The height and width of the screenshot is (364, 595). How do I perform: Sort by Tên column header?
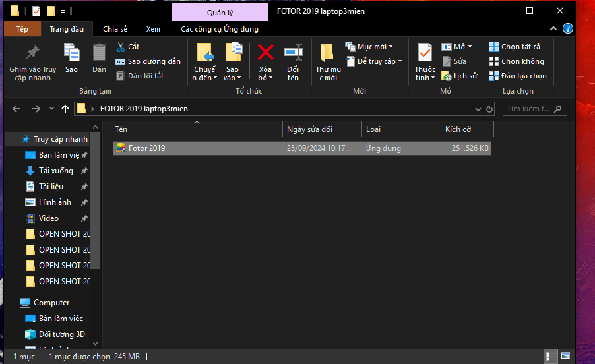pos(197,129)
